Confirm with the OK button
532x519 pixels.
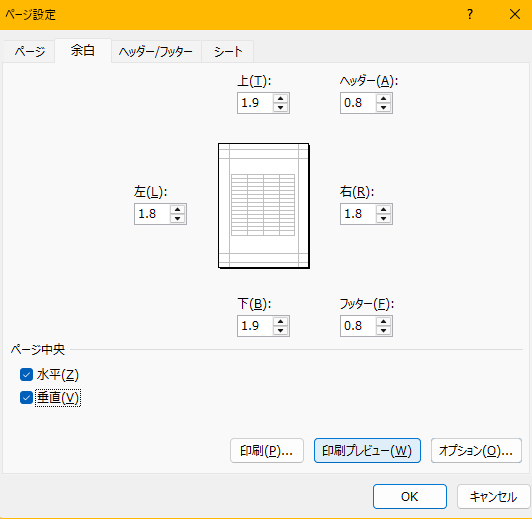point(410,497)
